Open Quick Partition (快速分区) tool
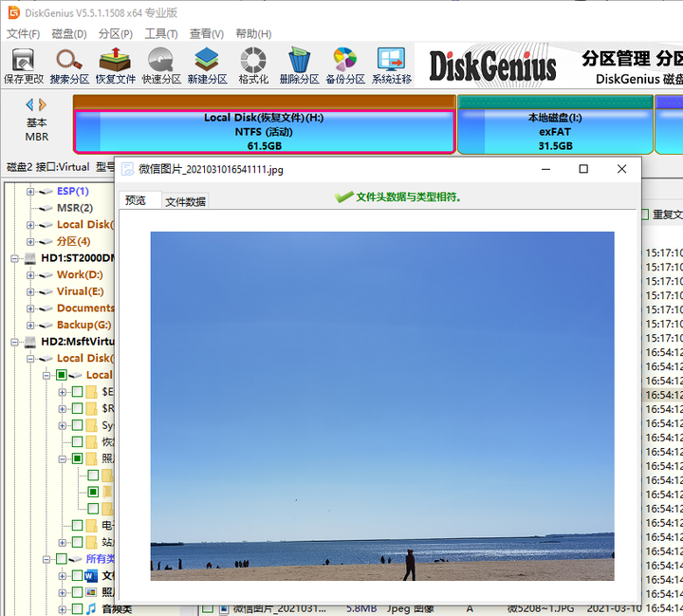This screenshot has height=616, width=683. [161, 65]
